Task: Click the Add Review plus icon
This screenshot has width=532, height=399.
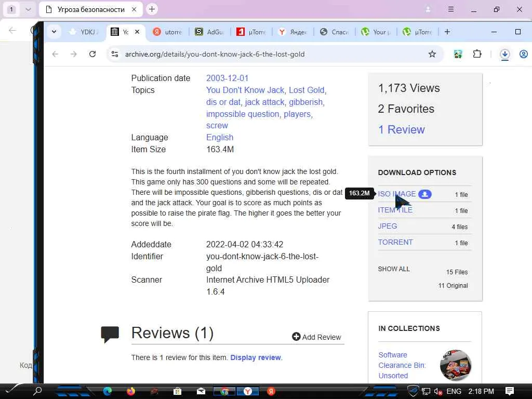Action: coord(296,336)
